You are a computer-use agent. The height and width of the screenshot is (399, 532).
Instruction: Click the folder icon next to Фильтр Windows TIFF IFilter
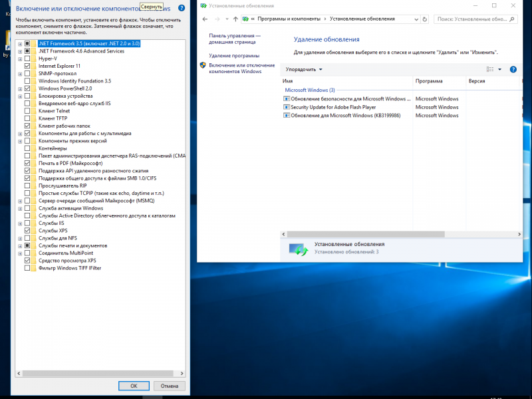tap(34, 268)
